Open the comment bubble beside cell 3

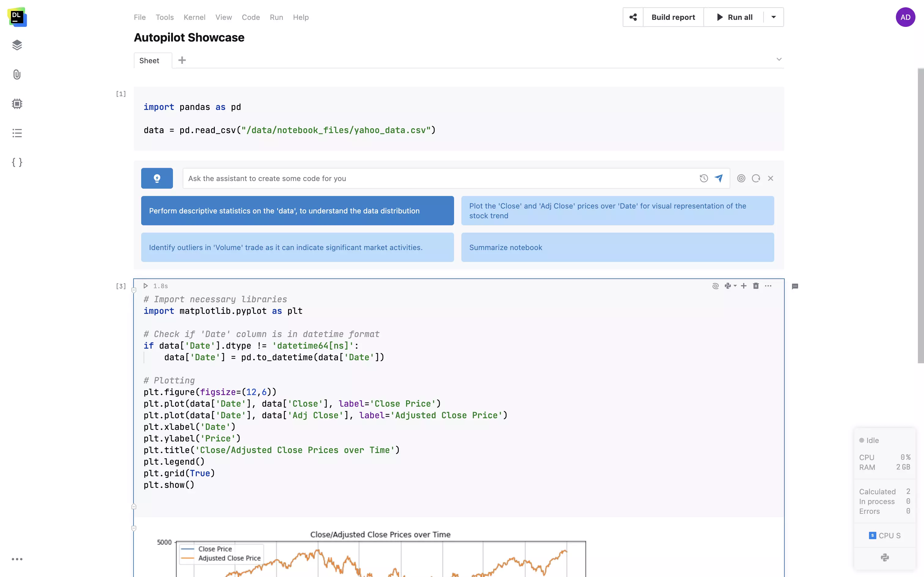[x=795, y=286]
